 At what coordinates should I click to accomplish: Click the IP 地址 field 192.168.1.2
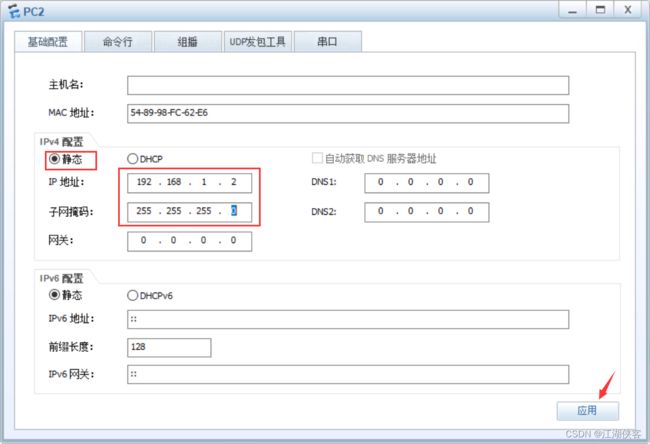tap(189, 183)
